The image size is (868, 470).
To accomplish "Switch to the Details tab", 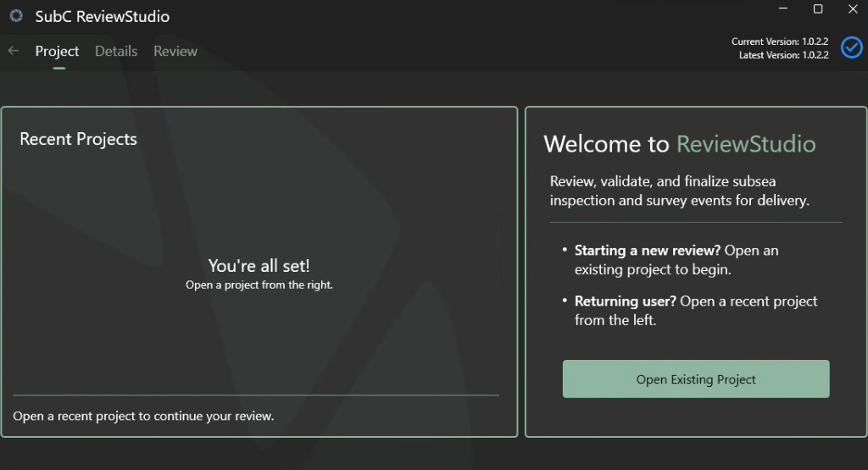I will (x=116, y=51).
